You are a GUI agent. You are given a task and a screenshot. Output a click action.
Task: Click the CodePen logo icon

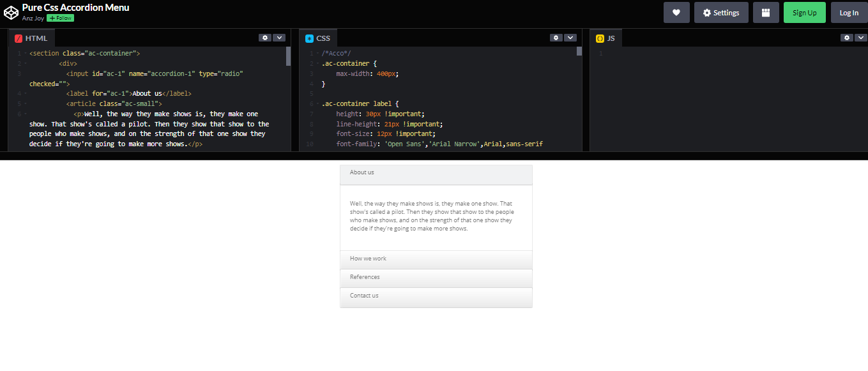coord(10,11)
